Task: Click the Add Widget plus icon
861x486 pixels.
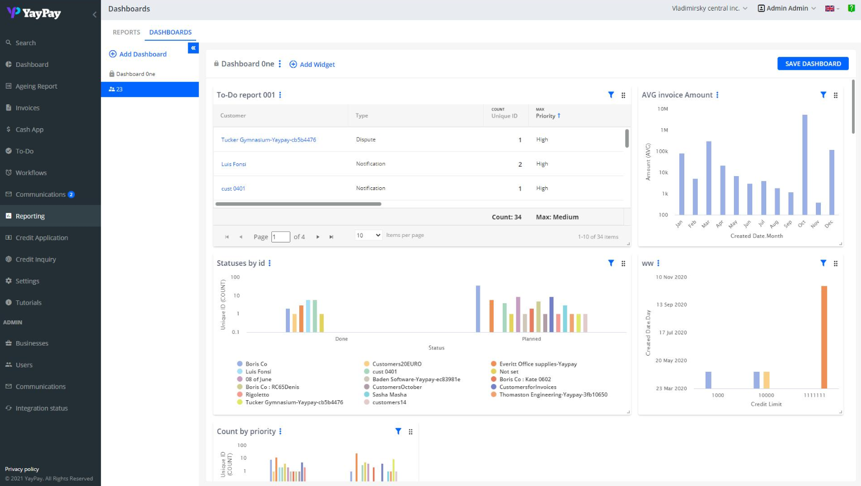Action: coord(293,64)
